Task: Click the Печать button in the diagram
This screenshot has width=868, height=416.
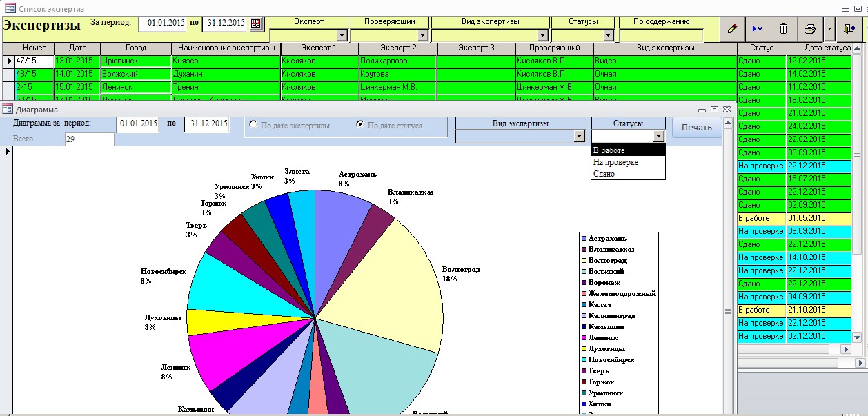Action: click(697, 128)
